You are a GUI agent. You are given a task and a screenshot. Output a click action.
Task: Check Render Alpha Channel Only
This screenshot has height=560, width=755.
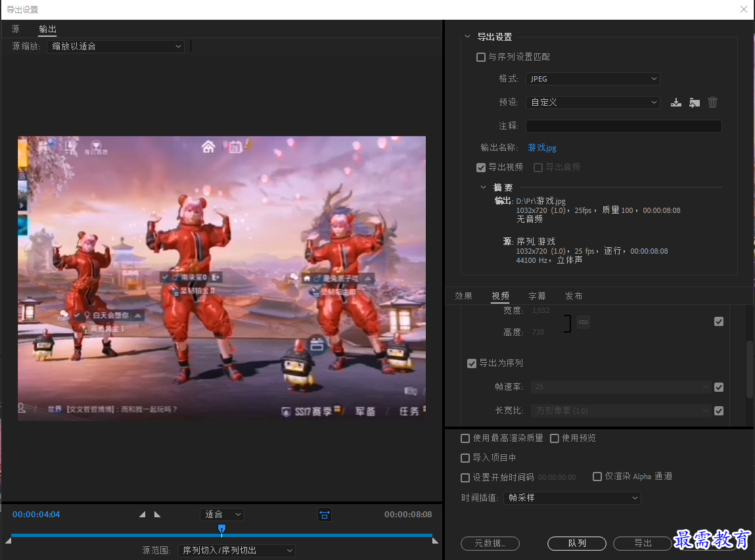tap(597, 477)
